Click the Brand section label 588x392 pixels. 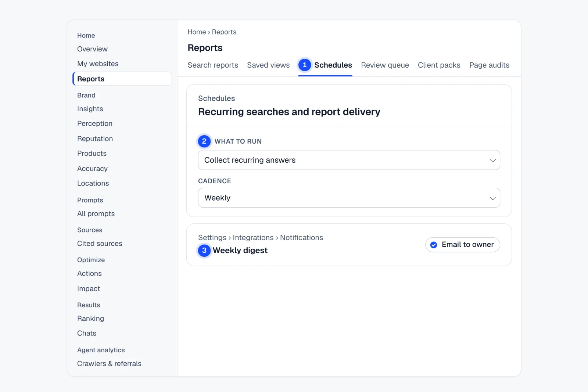(x=86, y=95)
